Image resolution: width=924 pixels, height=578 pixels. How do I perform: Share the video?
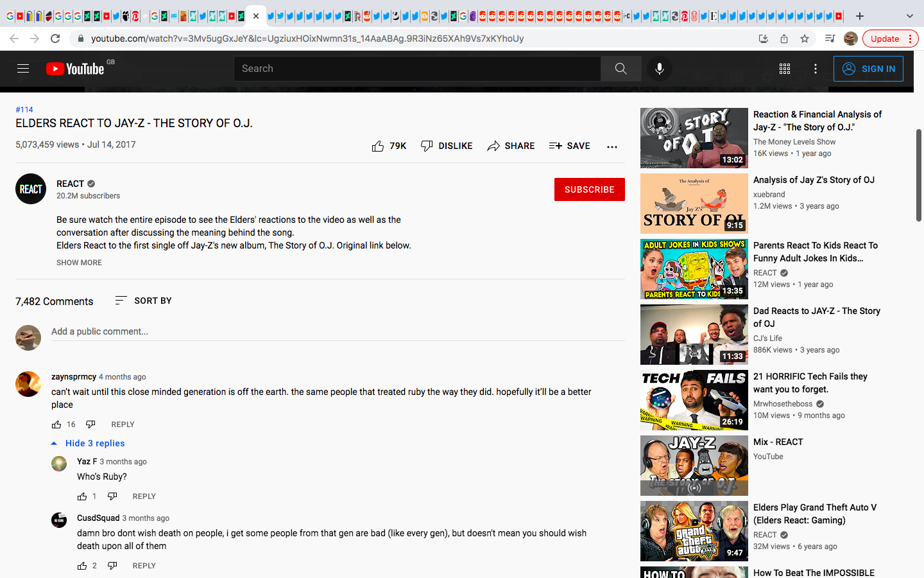510,146
